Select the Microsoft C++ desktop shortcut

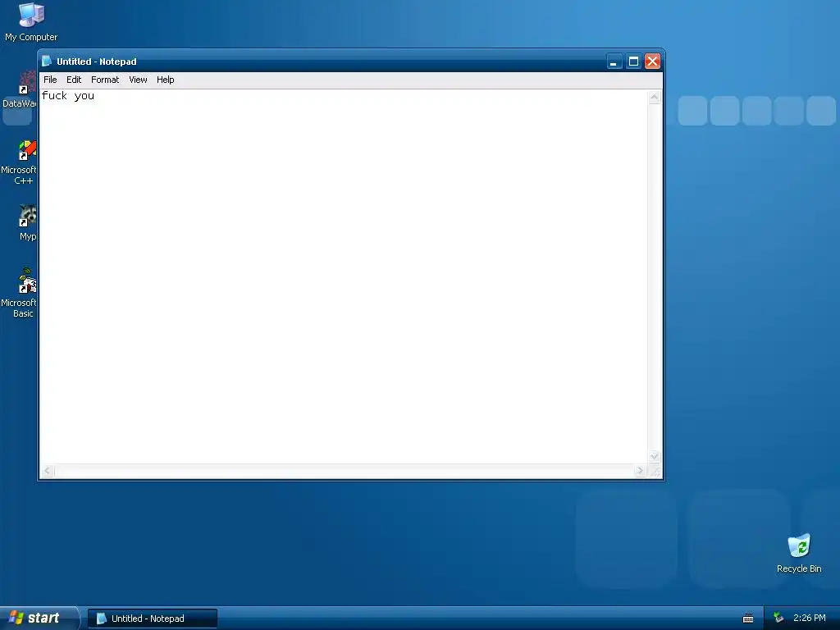pos(21,162)
